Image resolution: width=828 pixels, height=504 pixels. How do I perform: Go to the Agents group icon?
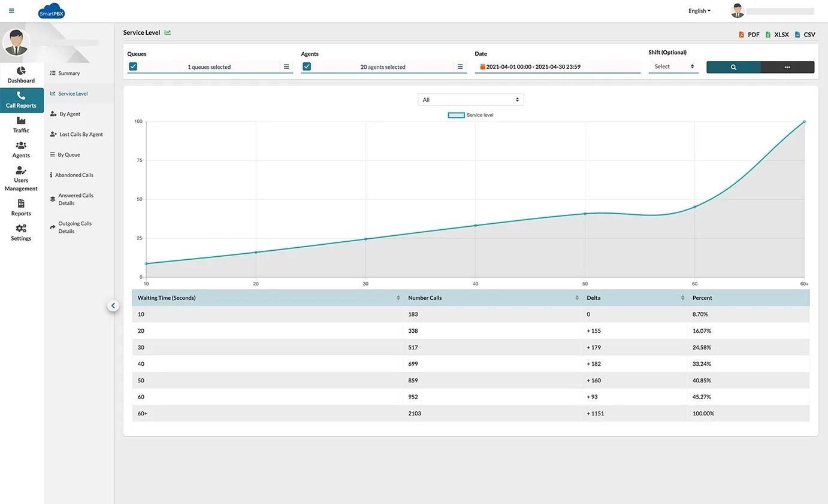click(x=21, y=145)
